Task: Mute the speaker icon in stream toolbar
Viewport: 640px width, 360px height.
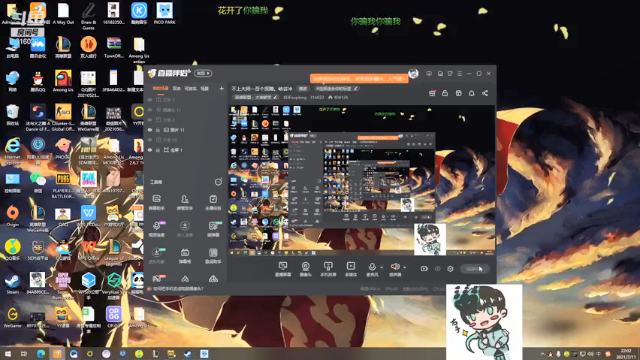Action: (x=395, y=267)
